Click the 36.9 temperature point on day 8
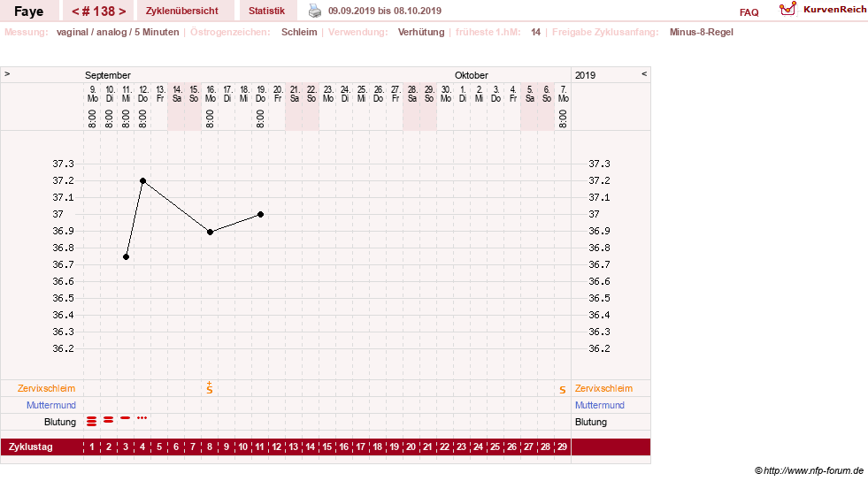 [x=210, y=233]
